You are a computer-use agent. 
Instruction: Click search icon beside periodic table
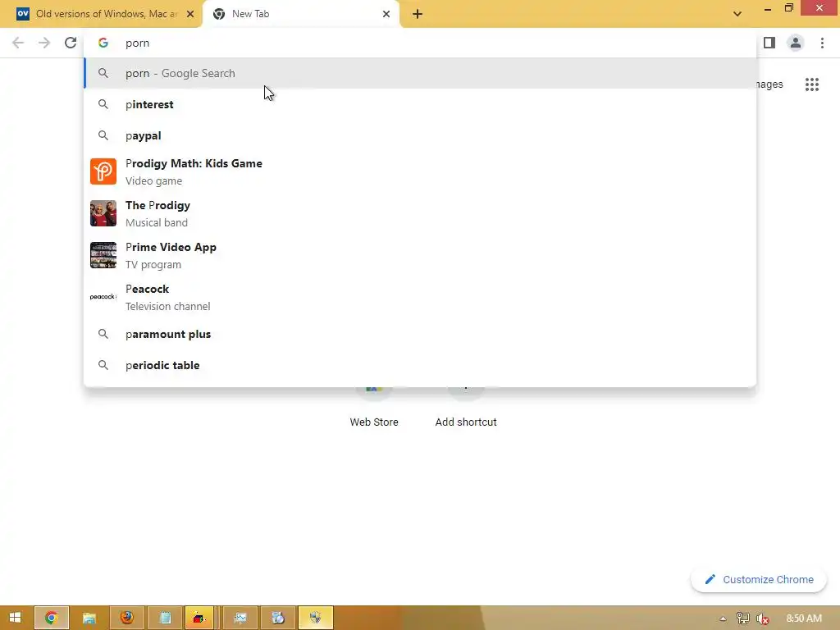(x=103, y=365)
